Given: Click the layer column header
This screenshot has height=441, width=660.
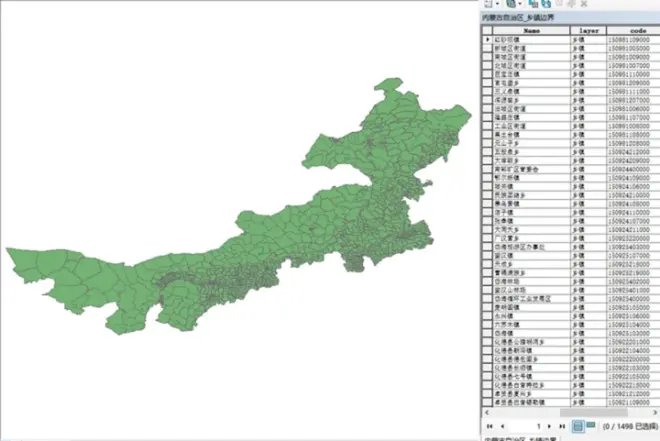Looking at the screenshot, I should coord(588,31).
